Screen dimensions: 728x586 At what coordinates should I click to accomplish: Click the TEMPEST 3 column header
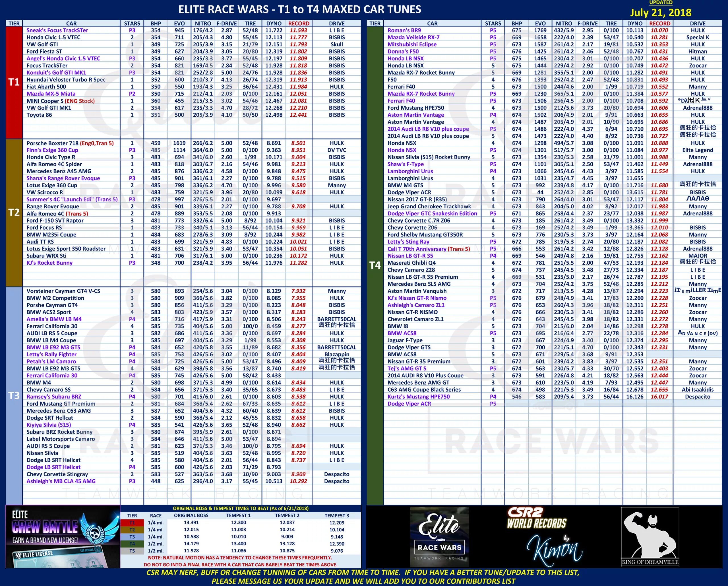pos(337,515)
